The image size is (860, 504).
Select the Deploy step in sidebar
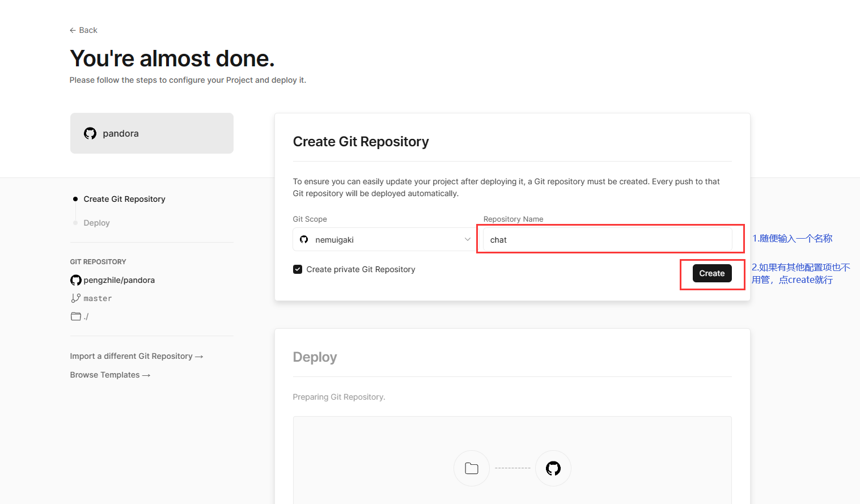click(96, 223)
